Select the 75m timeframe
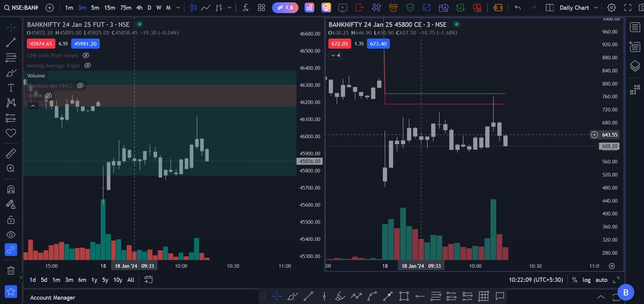 coord(126,8)
